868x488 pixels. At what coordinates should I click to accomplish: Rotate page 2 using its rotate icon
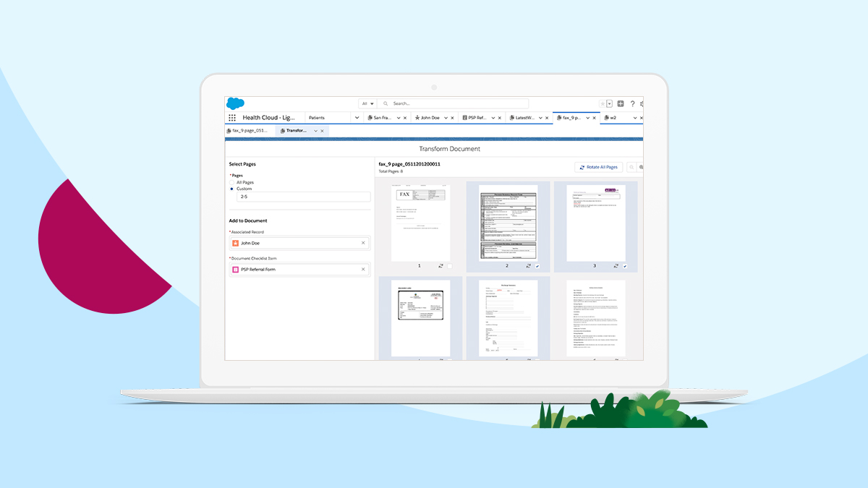coord(528,266)
